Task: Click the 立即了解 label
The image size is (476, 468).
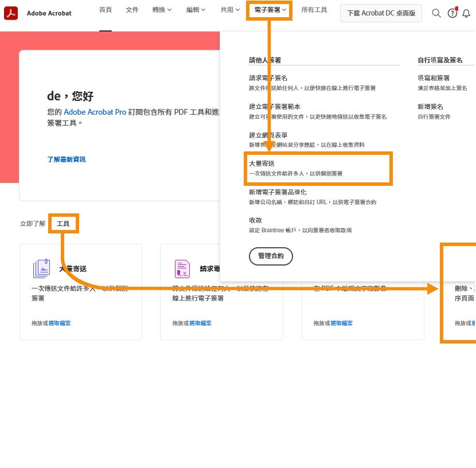Action: (33, 224)
